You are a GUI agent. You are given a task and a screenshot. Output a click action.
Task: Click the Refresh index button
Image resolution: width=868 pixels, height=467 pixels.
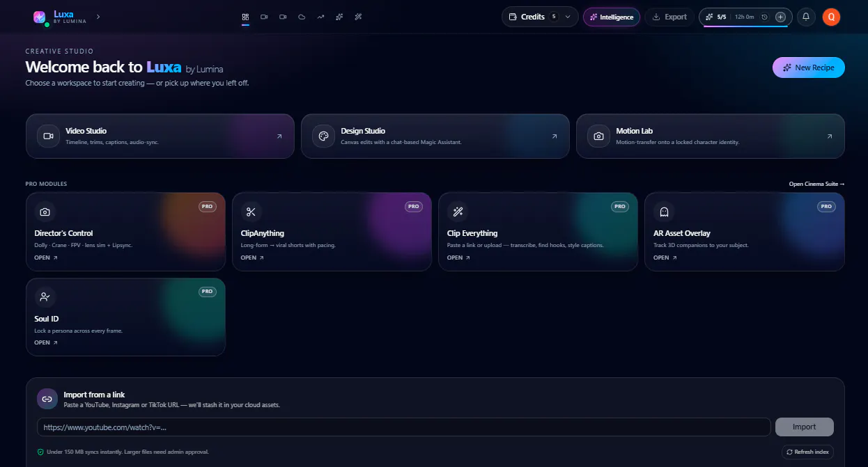[x=807, y=452]
